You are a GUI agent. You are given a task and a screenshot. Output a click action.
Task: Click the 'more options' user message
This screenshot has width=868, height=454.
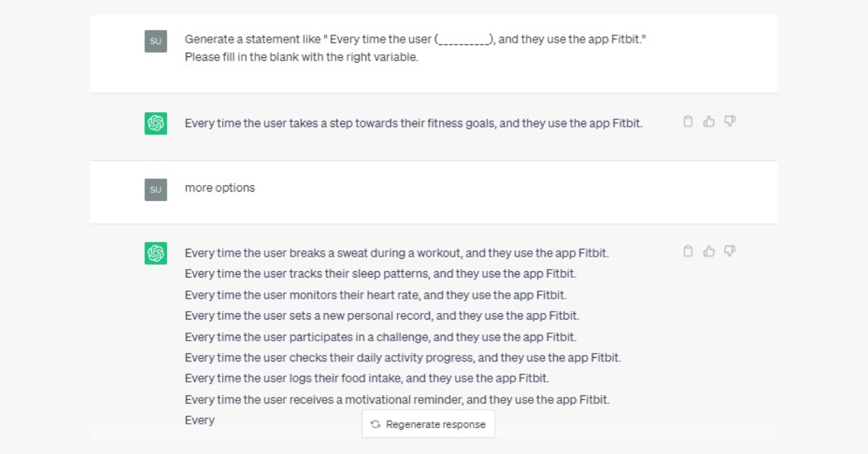point(220,188)
